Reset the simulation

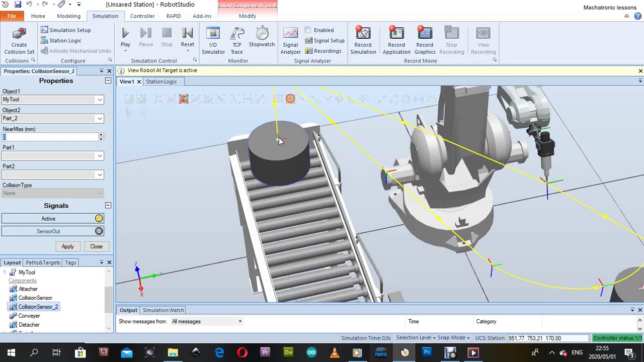(187, 38)
